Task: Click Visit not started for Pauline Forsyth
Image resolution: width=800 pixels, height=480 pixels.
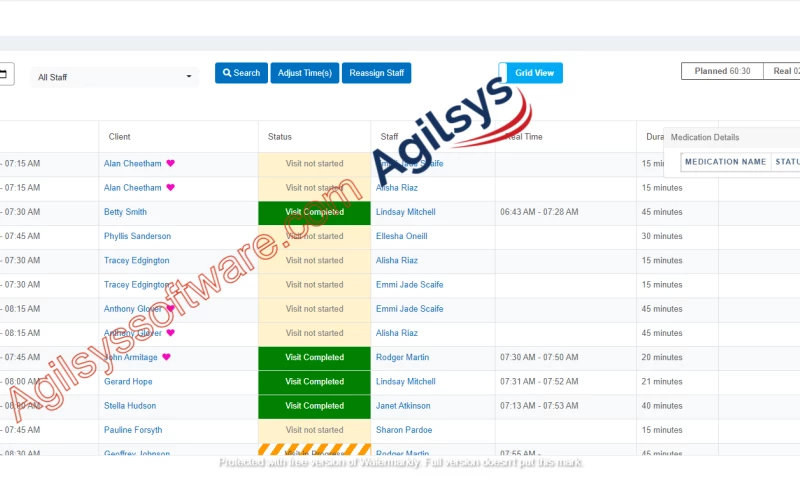Action: [x=314, y=430]
